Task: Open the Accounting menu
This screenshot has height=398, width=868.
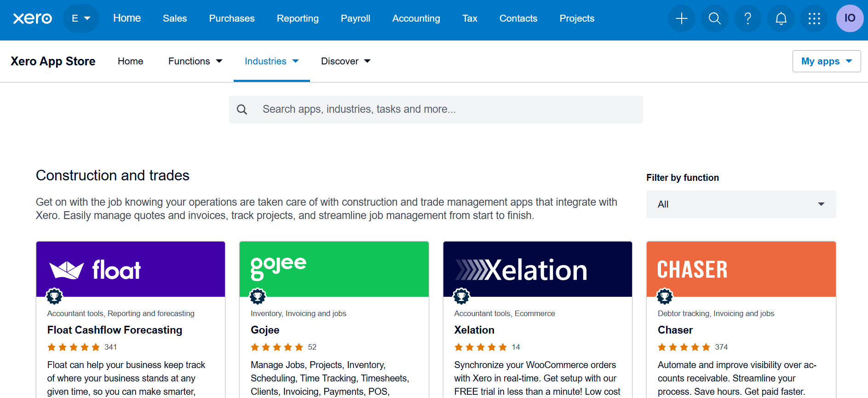Action: [416, 18]
